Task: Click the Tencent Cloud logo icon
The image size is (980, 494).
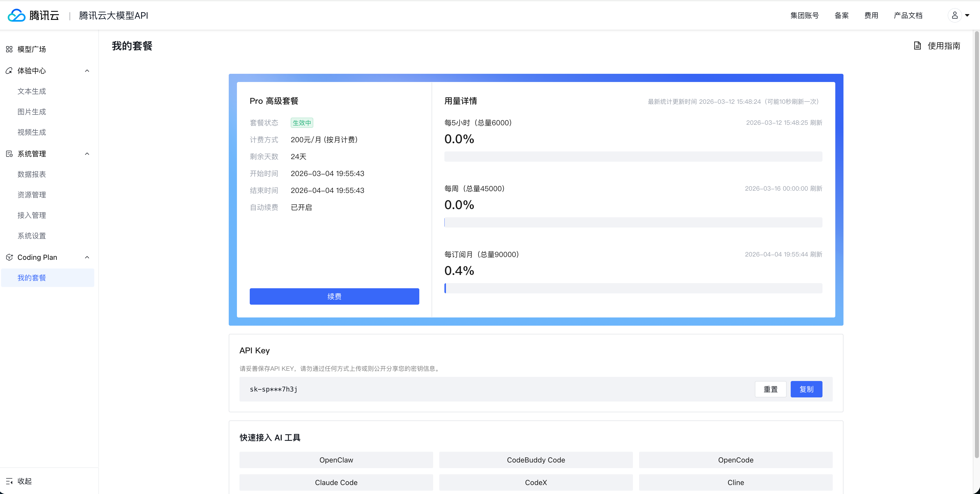Action: (17, 15)
